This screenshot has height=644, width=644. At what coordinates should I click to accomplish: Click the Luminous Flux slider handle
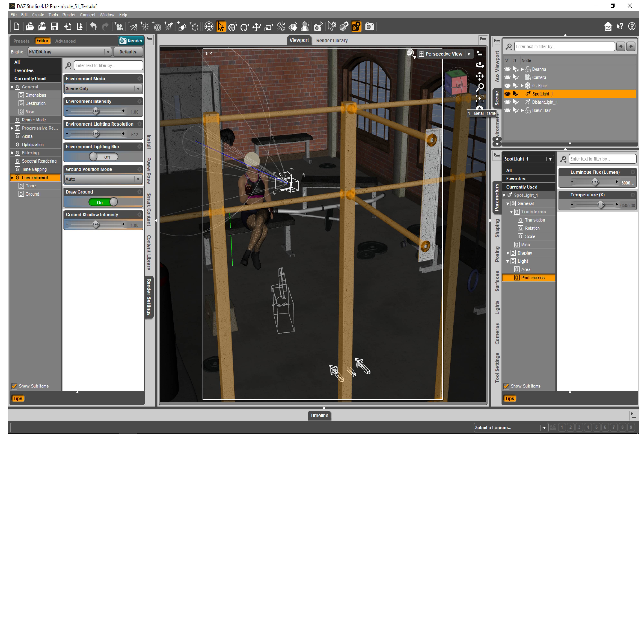[595, 182]
